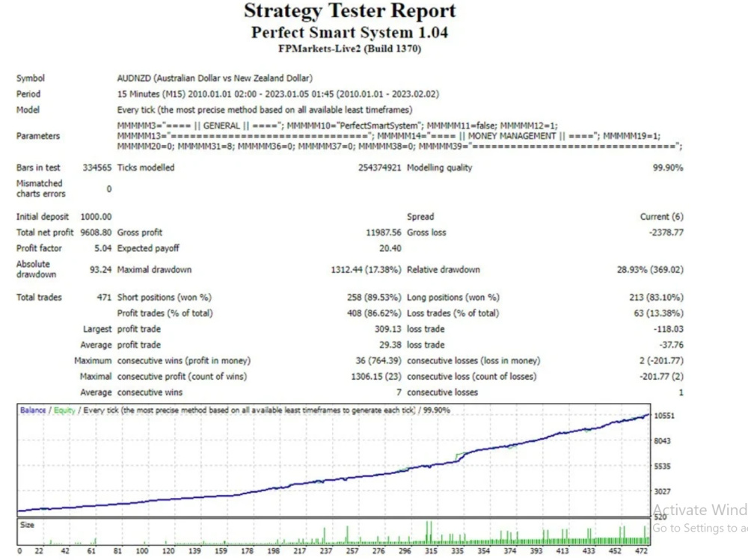Click the 'Strategy Tester Report' title
The image size is (748, 560).
[349, 11]
